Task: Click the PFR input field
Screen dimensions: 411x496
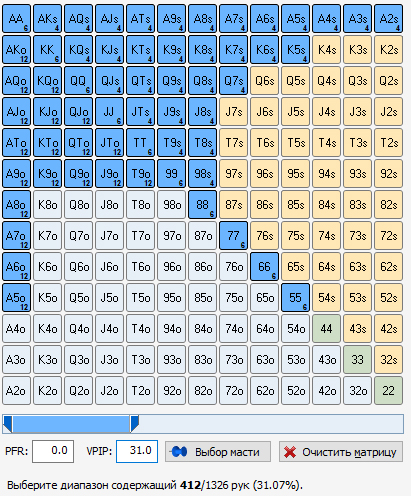Action: 53,451
